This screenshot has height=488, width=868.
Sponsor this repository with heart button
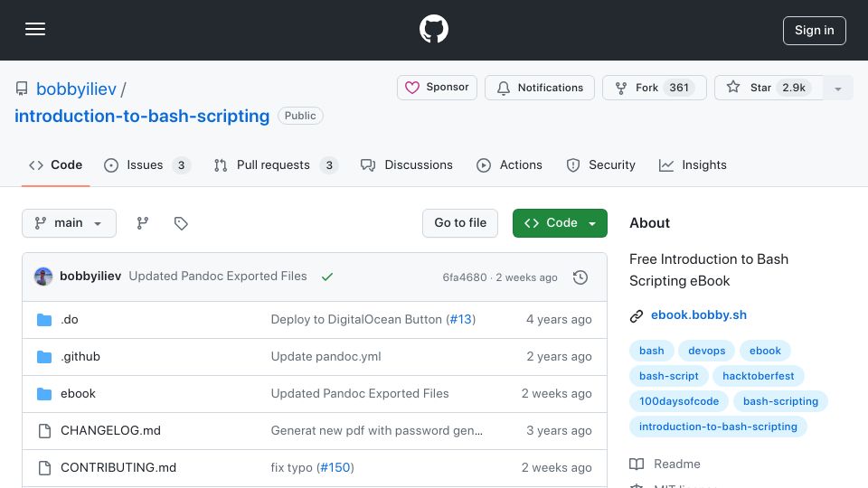coord(437,88)
